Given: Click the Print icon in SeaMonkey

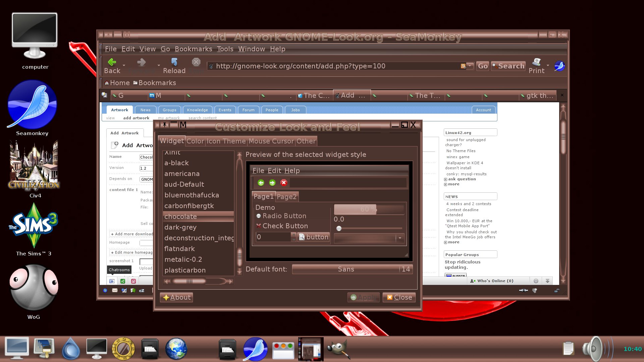Looking at the screenshot, I should click(537, 62).
